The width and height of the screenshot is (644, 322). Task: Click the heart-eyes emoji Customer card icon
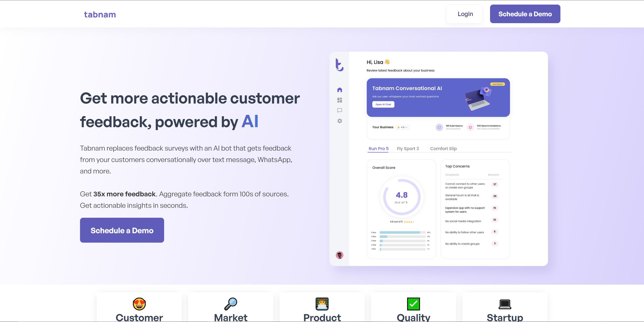(139, 304)
